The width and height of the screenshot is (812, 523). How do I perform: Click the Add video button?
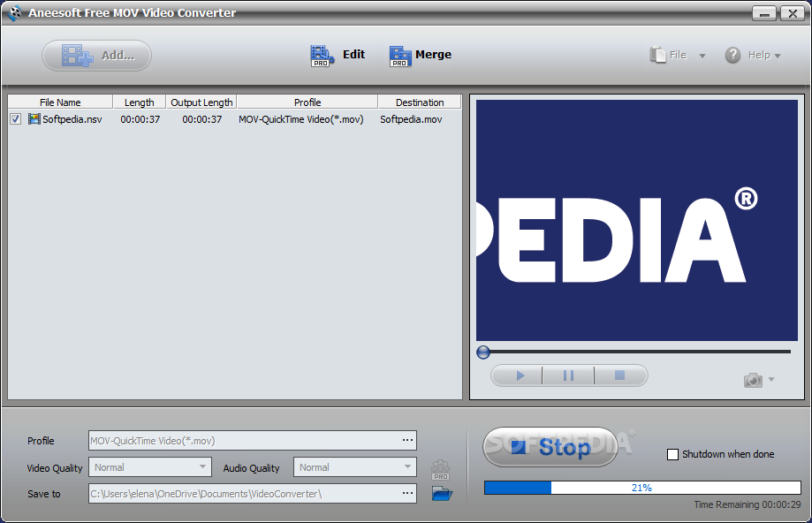coord(97,56)
